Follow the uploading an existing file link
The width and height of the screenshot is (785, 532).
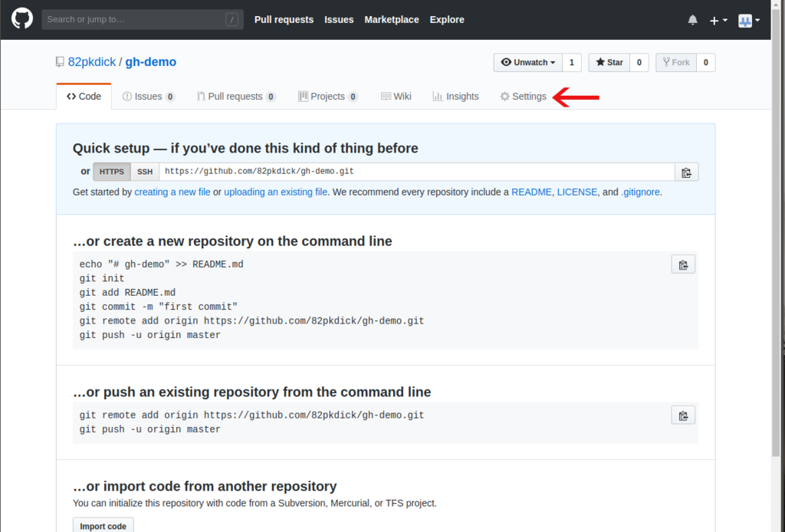[275, 192]
